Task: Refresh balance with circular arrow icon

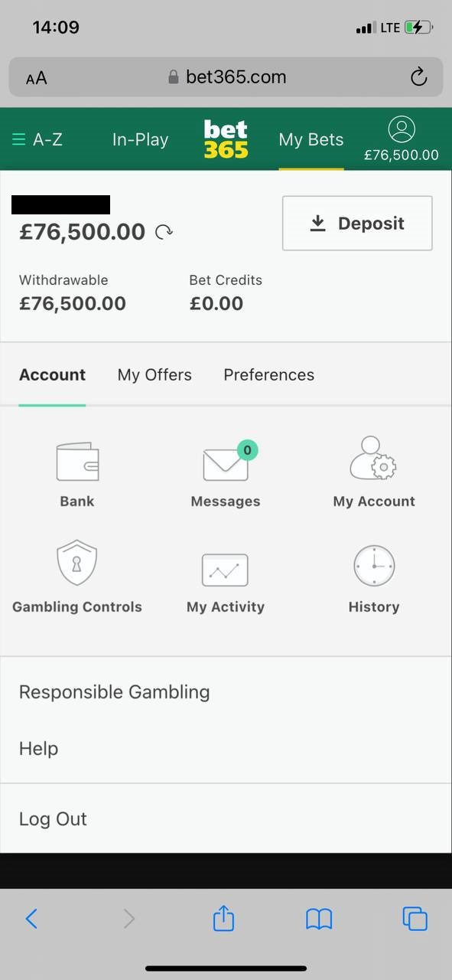Action: 164,232
